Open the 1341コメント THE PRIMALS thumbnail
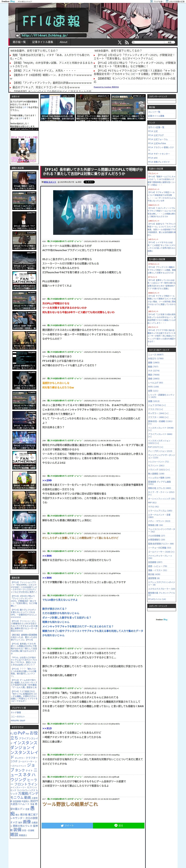The height and width of the screenshot is (868, 186). 57,108
